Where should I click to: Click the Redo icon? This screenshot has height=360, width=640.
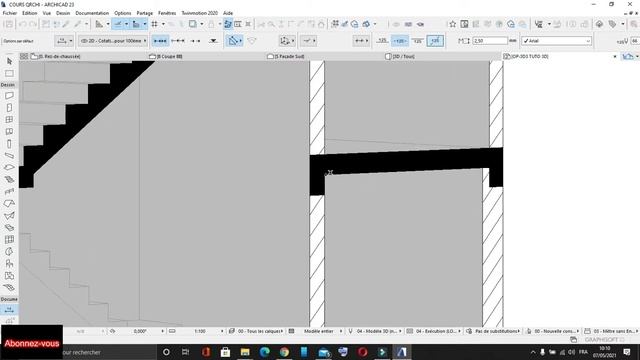pos(33,24)
